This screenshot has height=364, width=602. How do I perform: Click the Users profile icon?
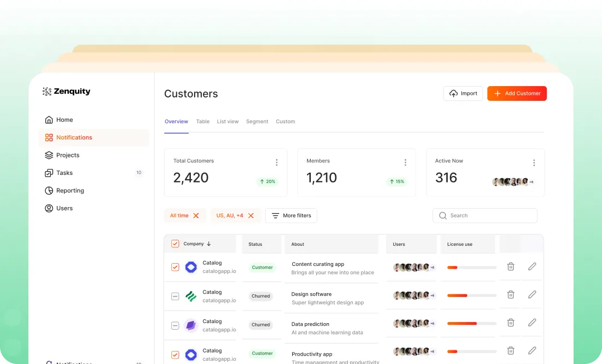[49, 208]
